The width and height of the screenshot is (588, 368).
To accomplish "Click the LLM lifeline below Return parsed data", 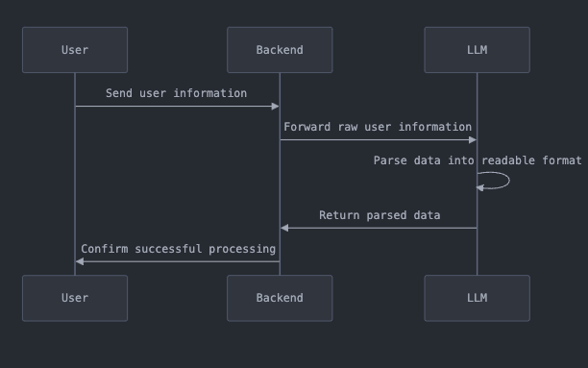I will tap(477, 252).
